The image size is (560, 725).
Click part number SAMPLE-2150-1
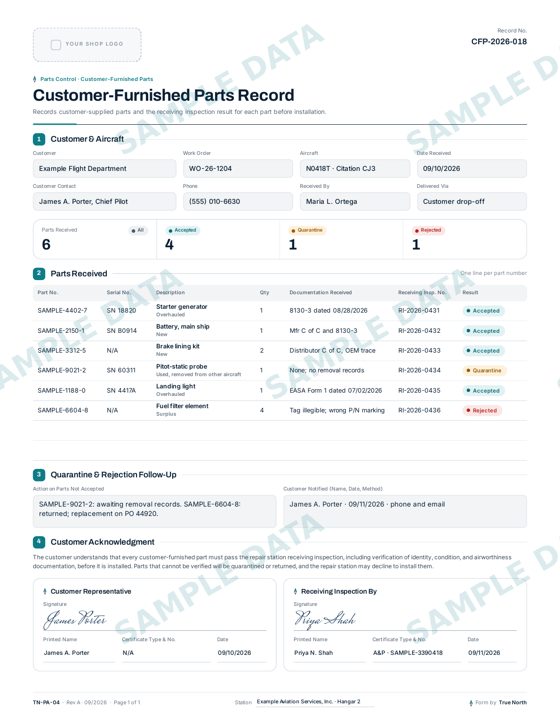point(61,331)
